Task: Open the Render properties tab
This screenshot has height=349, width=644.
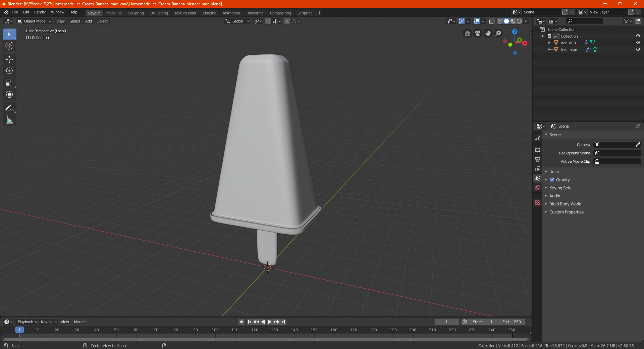Action: pyautogui.click(x=538, y=150)
